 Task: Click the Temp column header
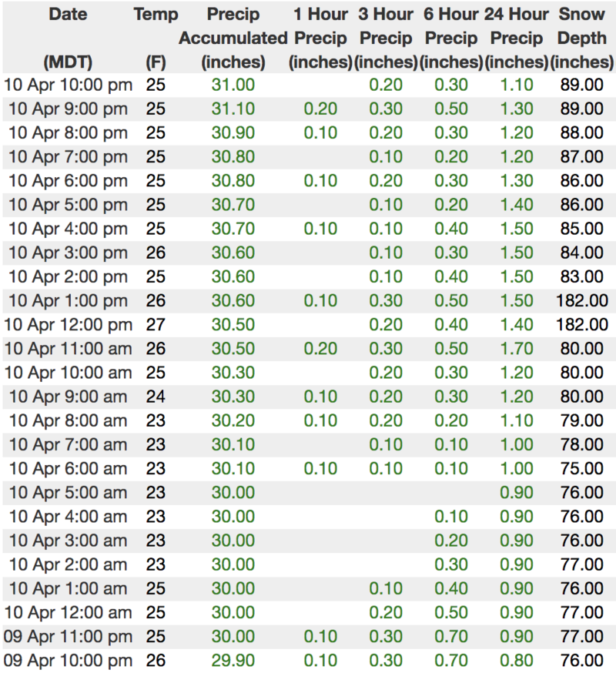coord(156,14)
